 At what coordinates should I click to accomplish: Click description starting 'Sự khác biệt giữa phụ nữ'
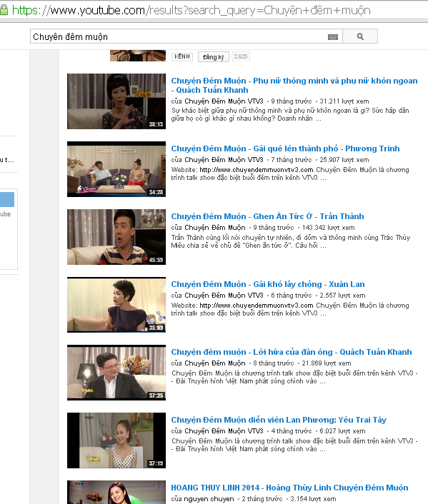coord(290,114)
